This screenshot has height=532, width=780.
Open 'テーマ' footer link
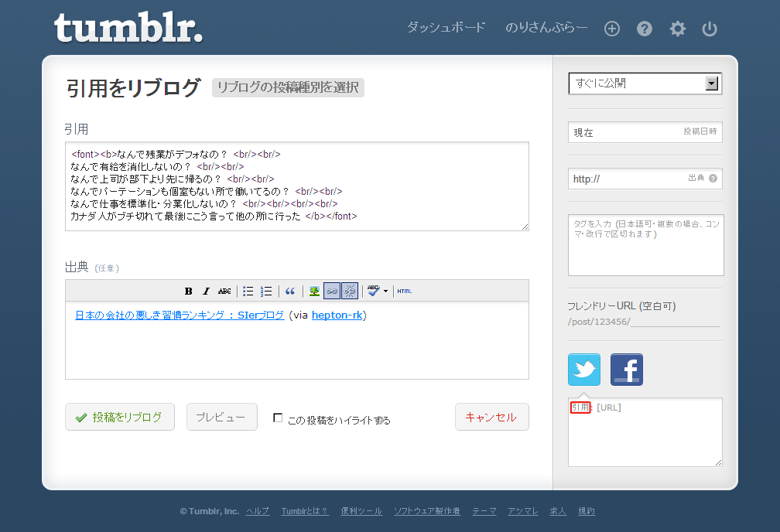[x=484, y=511]
